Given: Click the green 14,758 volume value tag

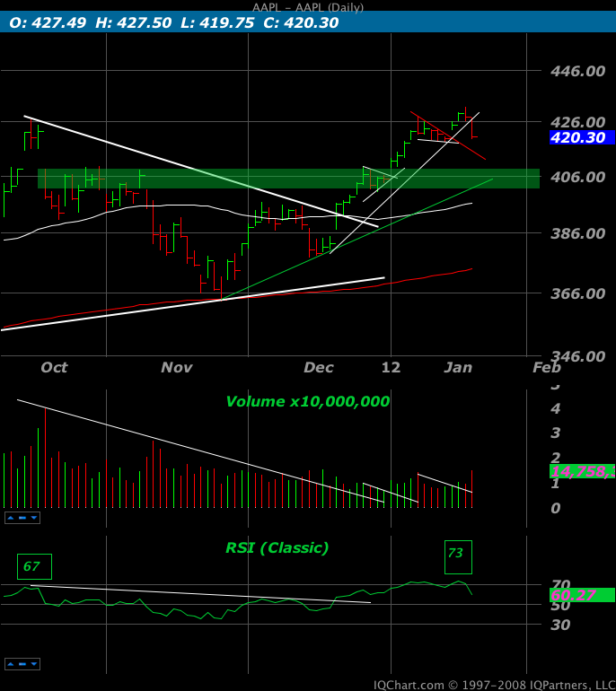Looking at the screenshot, I should [583, 471].
